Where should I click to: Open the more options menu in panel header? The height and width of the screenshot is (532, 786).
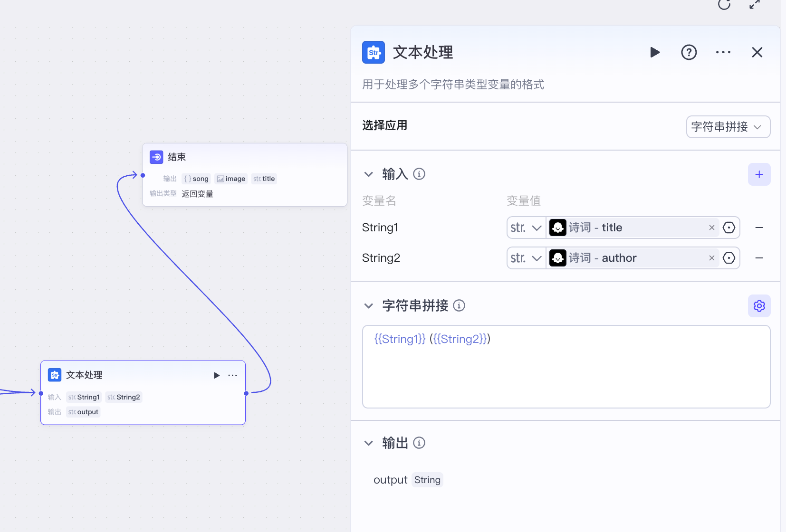(723, 52)
